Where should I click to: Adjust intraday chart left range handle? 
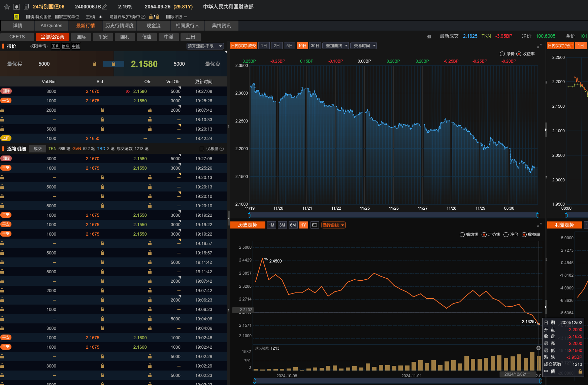(249, 215)
